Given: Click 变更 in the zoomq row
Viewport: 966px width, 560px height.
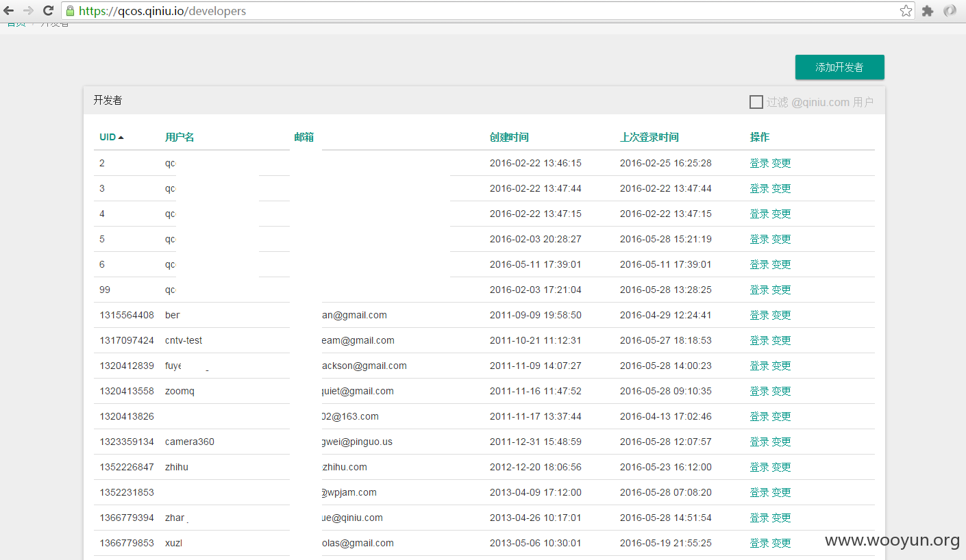Looking at the screenshot, I should coord(782,391).
